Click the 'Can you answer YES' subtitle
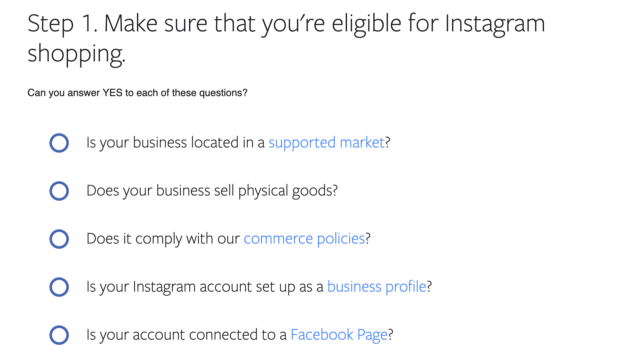Viewport: 644px width, 363px height. pyautogui.click(x=75, y=93)
